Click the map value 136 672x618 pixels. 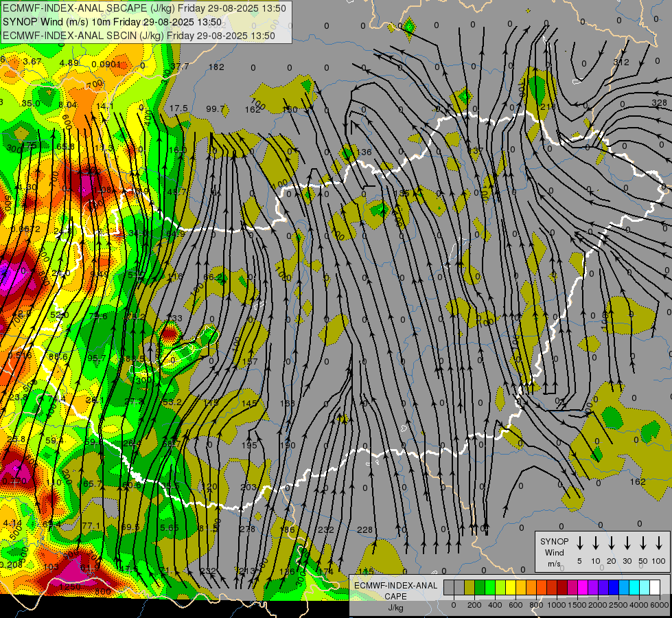(x=364, y=152)
